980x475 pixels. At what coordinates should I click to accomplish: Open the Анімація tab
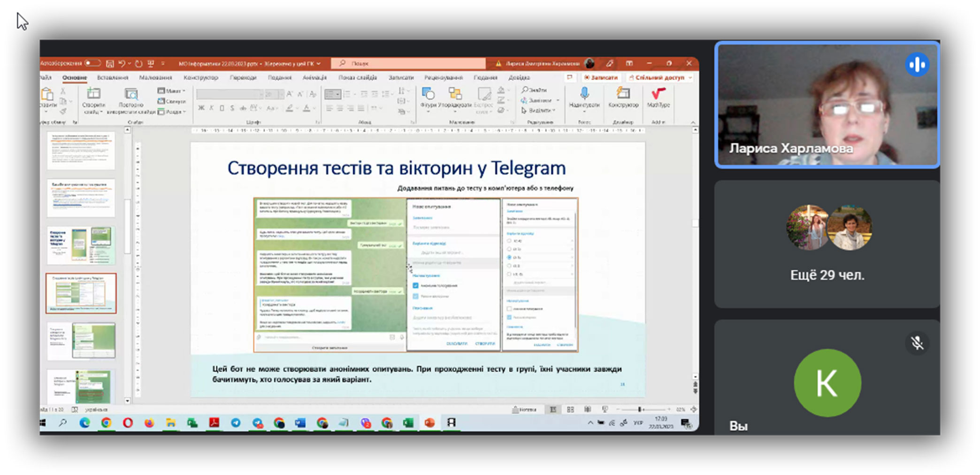point(314,77)
